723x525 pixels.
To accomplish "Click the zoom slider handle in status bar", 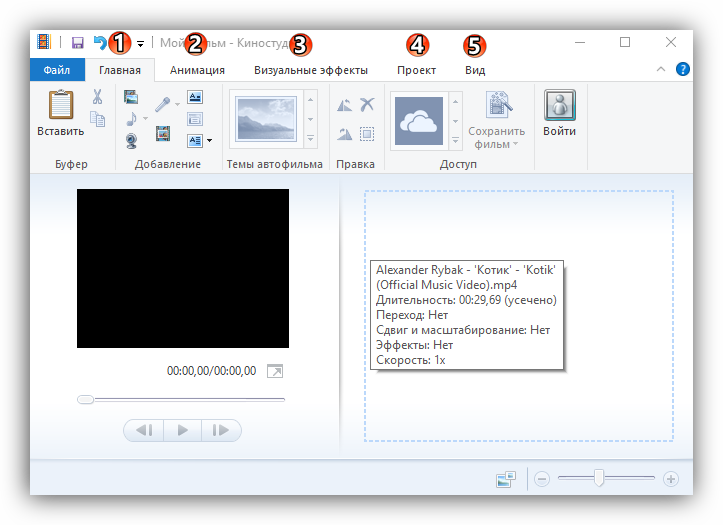I will (x=598, y=479).
